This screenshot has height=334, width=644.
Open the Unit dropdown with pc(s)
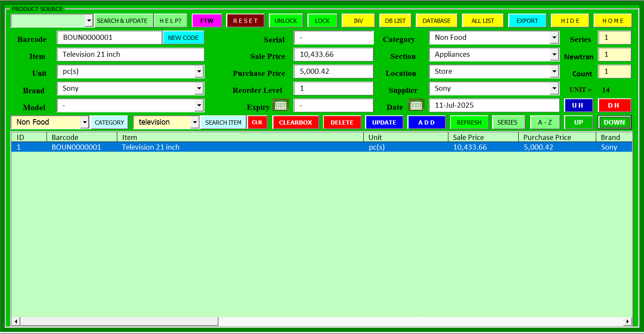(x=199, y=72)
